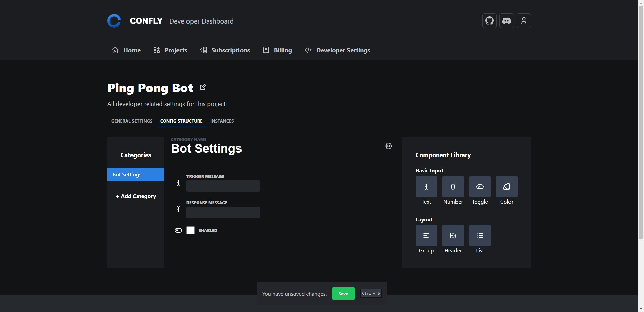Click the edit project name pencil icon
644x312 pixels.
[203, 87]
